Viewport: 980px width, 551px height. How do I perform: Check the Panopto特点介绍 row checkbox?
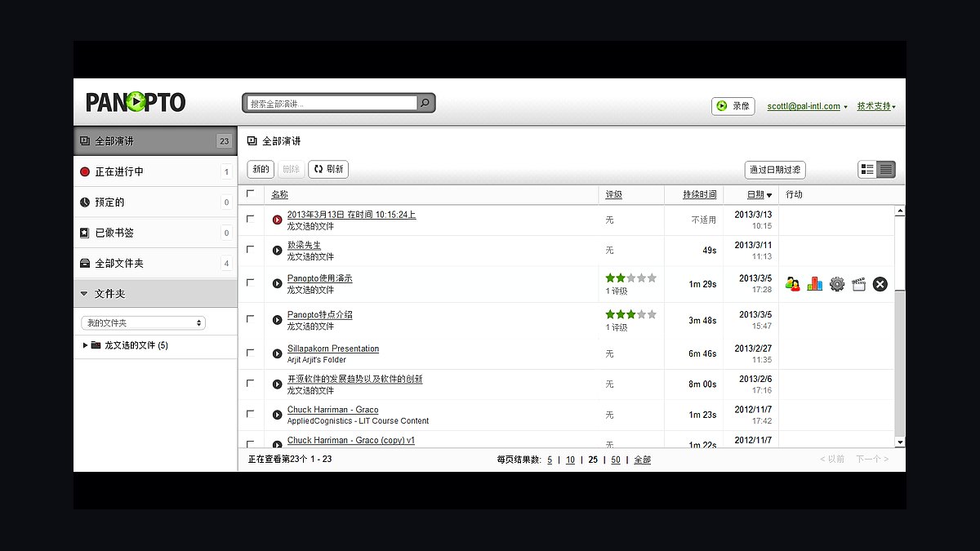click(x=250, y=318)
